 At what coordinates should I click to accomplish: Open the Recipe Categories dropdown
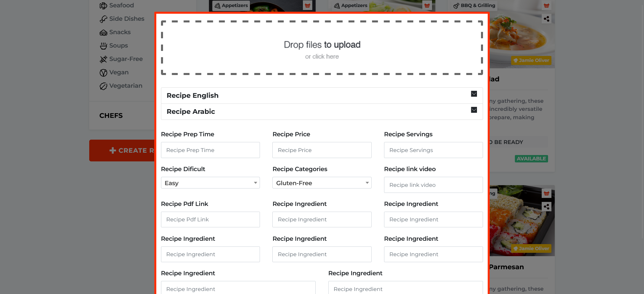[x=322, y=183]
